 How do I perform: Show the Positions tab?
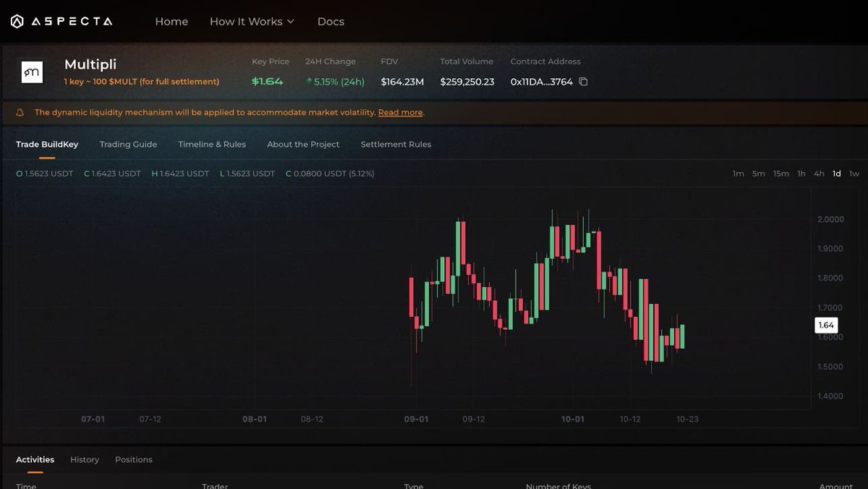pyautogui.click(x=134, y=460)
